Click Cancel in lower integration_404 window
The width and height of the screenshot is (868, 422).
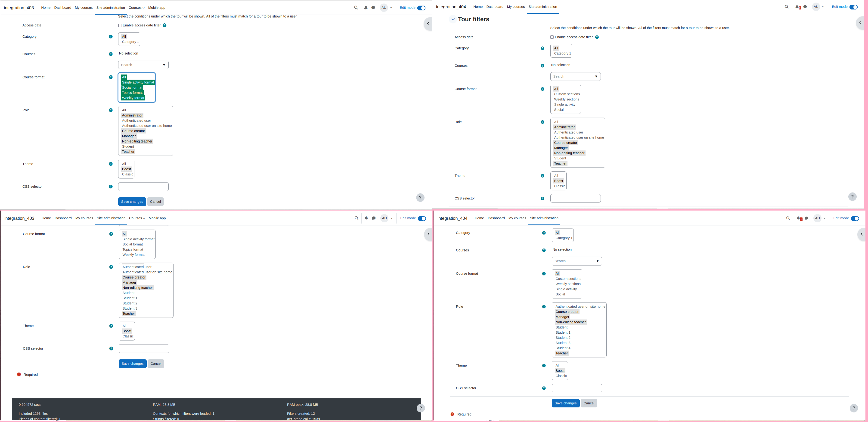pyautogui.click(x=589, y=403)
